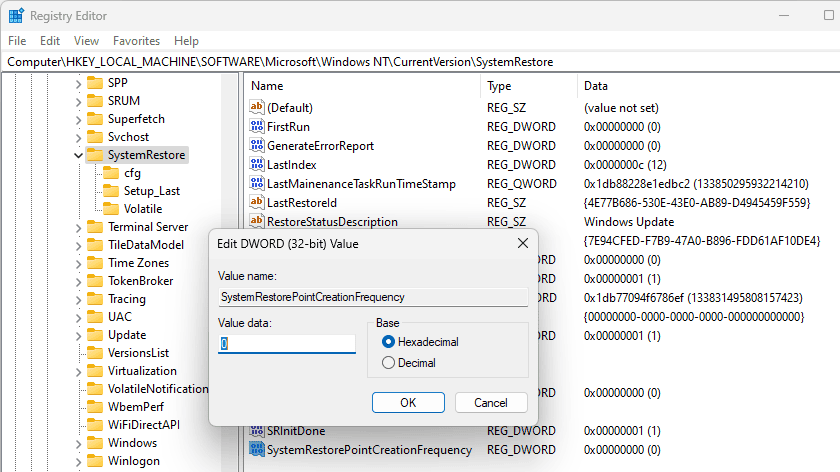Screen dimensions: 840x472
Task: Click the LastMainenanceTaskRunTimeStamp QWORD icon
Action: 256,184
